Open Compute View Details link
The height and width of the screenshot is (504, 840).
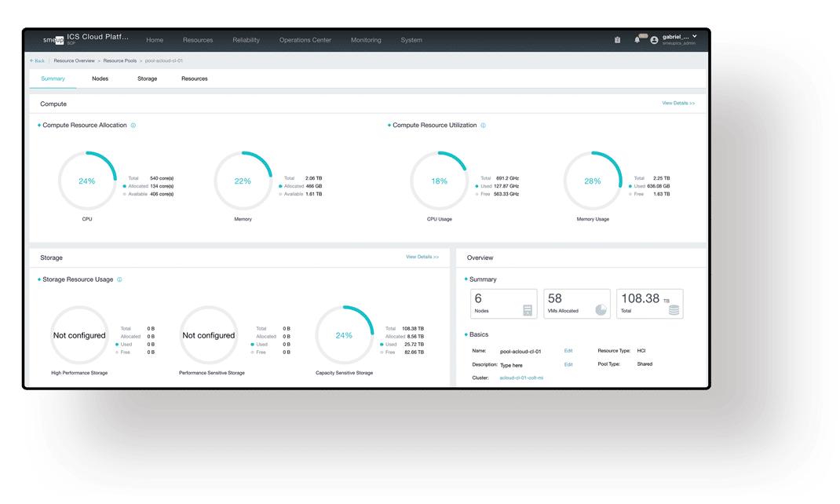click(677, 104)
